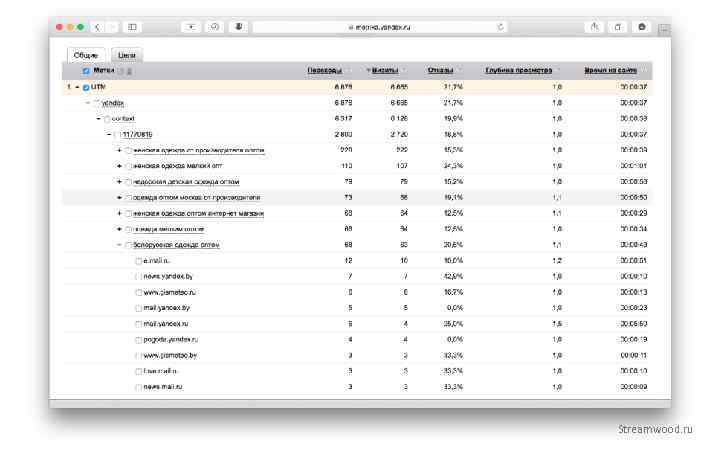
Task: Click the Safari share icon
Action: click(x=597, y=26)
